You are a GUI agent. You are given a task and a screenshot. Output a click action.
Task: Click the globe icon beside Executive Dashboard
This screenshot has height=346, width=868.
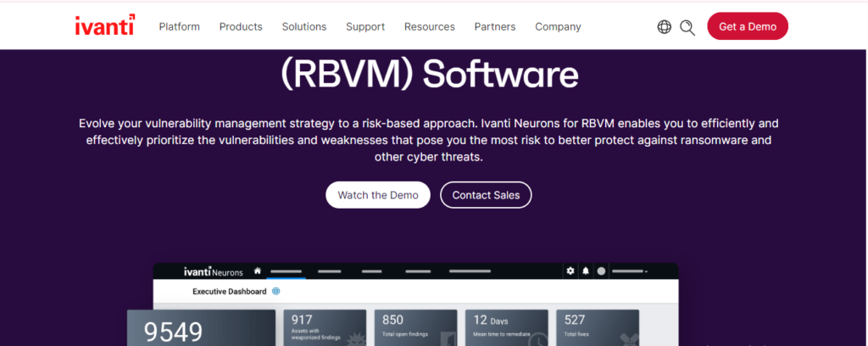276,291
